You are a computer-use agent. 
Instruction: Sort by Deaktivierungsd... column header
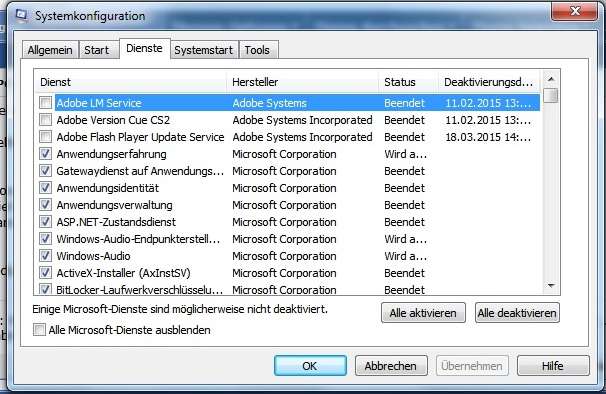489,82
